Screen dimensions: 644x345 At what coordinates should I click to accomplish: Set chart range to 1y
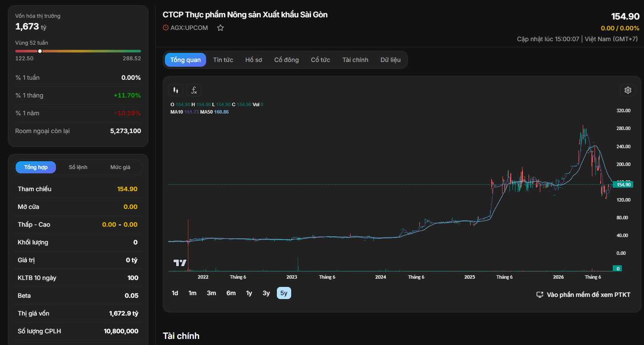pyautogui.click(x=249, y=293)
